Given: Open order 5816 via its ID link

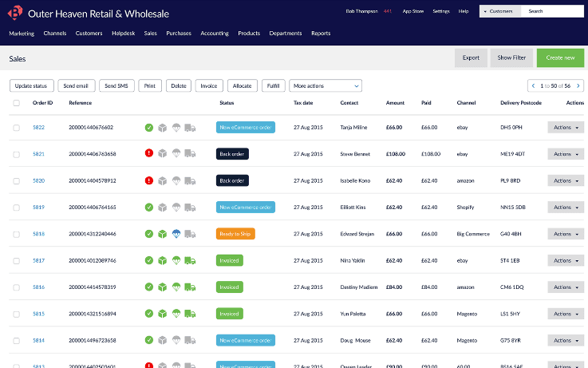Looking at the screenshot, I should [38, 287].
